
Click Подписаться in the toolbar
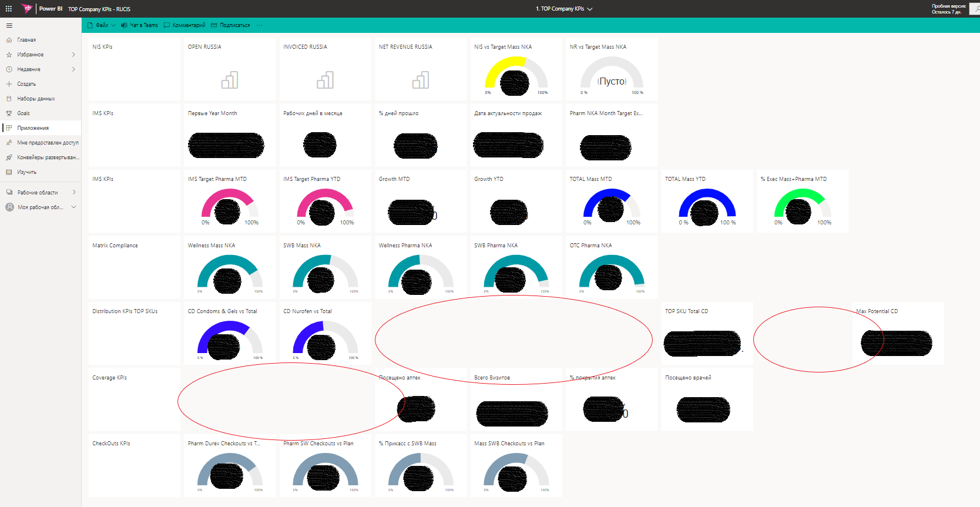tap(230, 25)
